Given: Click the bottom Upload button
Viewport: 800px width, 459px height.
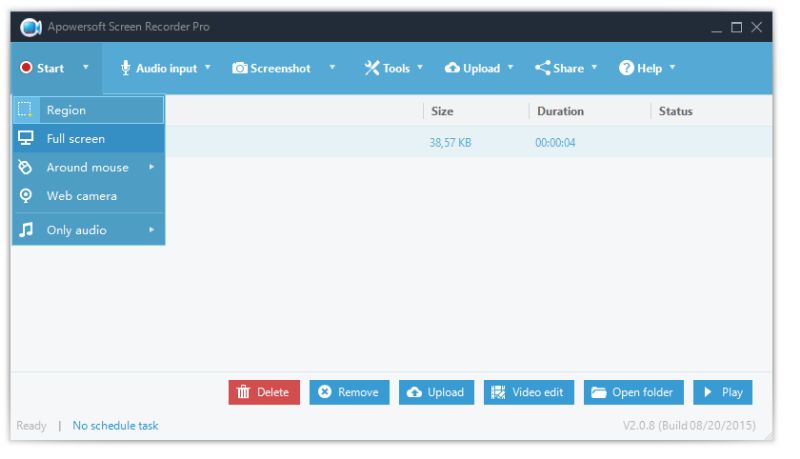Looking at the screenshot, I should [436, 392].
